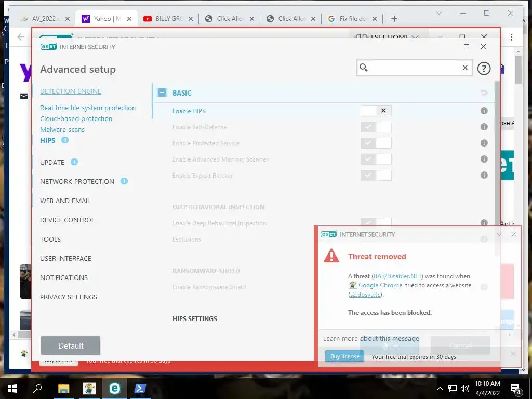Click Learn more about this message
The width and height of the screenshot is (532, 399).
[371, 339]
